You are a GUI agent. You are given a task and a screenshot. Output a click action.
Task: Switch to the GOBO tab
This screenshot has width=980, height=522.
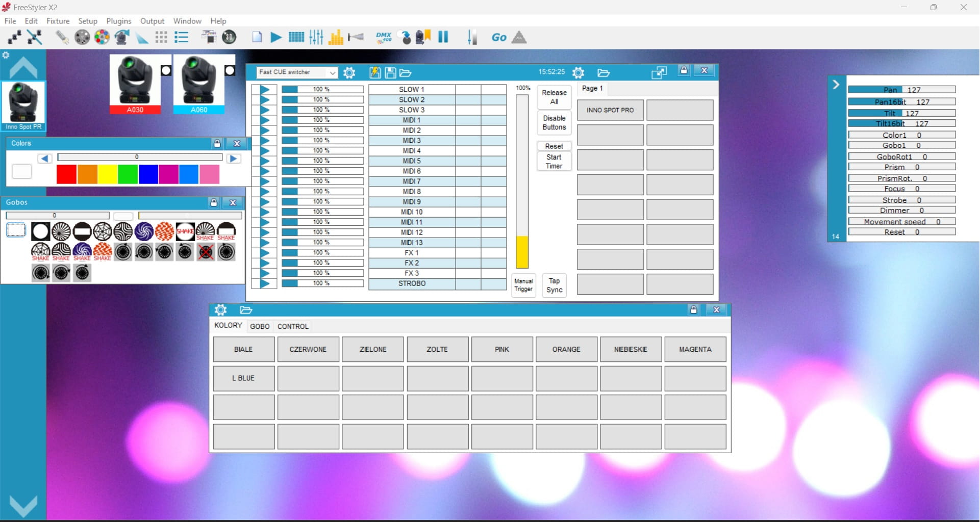click(x=260, y=326)
